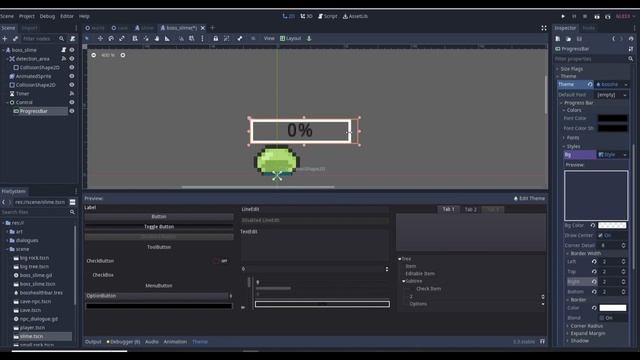Open OptionButton dropdown in theme preview

pyautogui.click(x=159, y=296)
